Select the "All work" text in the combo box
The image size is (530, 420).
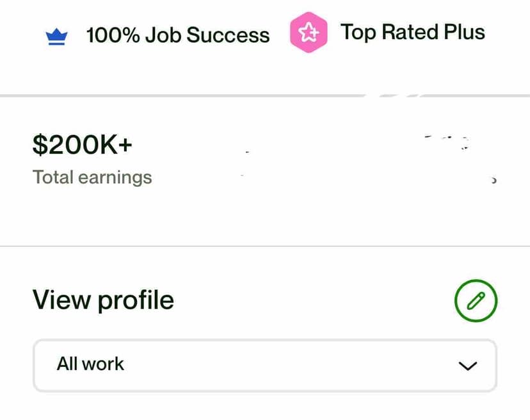tap(90, 364)
